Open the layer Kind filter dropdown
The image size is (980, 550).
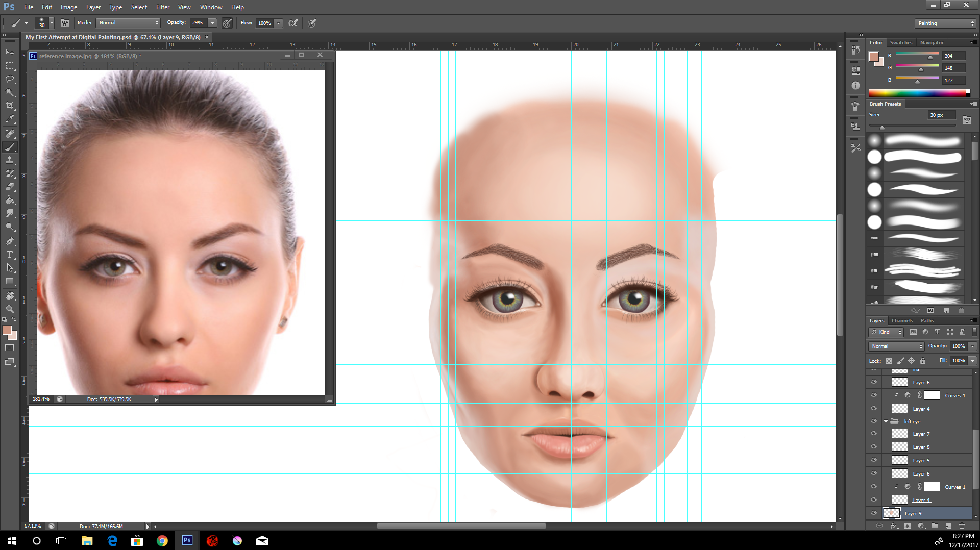(x=886, y=332)
